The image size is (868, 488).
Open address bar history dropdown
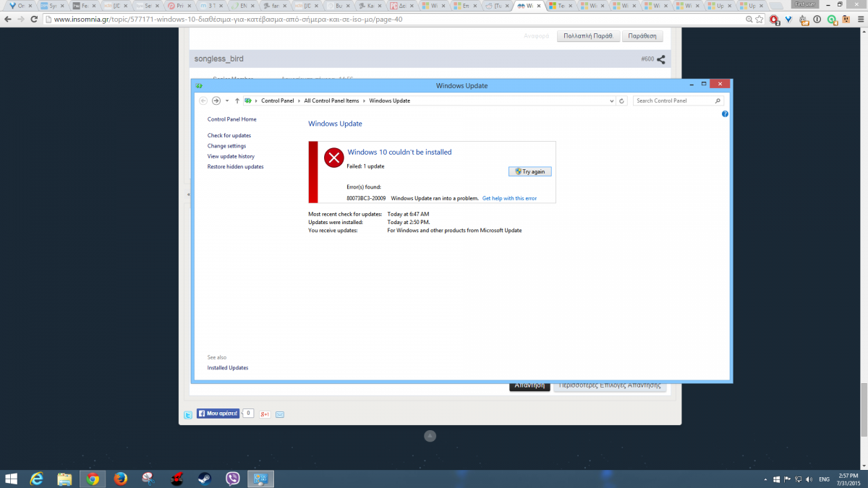[x=611, y=101]
